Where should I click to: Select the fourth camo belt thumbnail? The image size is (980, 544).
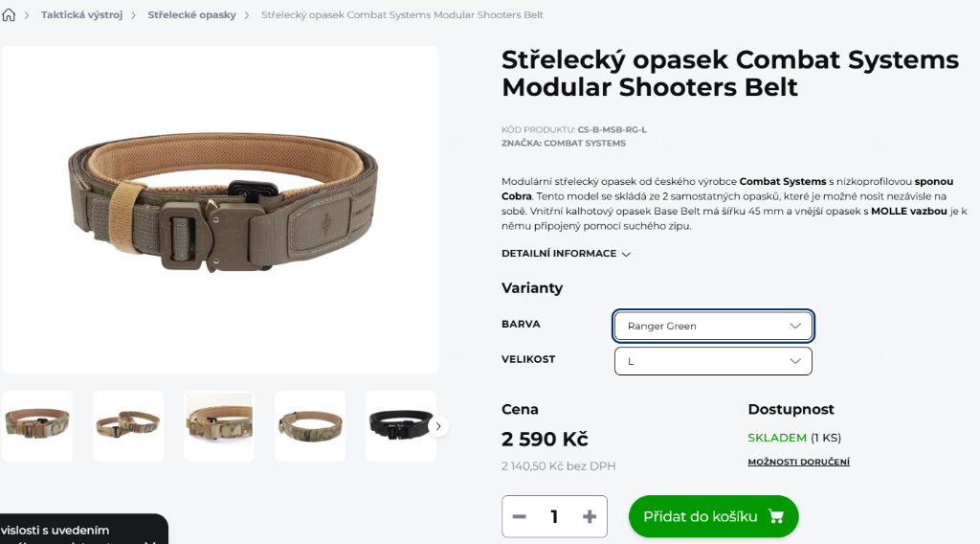(310, 425)
